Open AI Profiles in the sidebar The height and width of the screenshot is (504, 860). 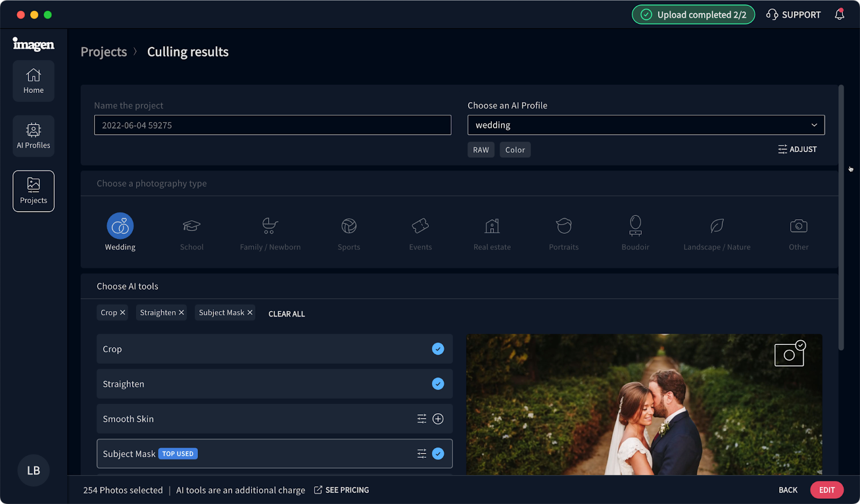tap(33, 136)
